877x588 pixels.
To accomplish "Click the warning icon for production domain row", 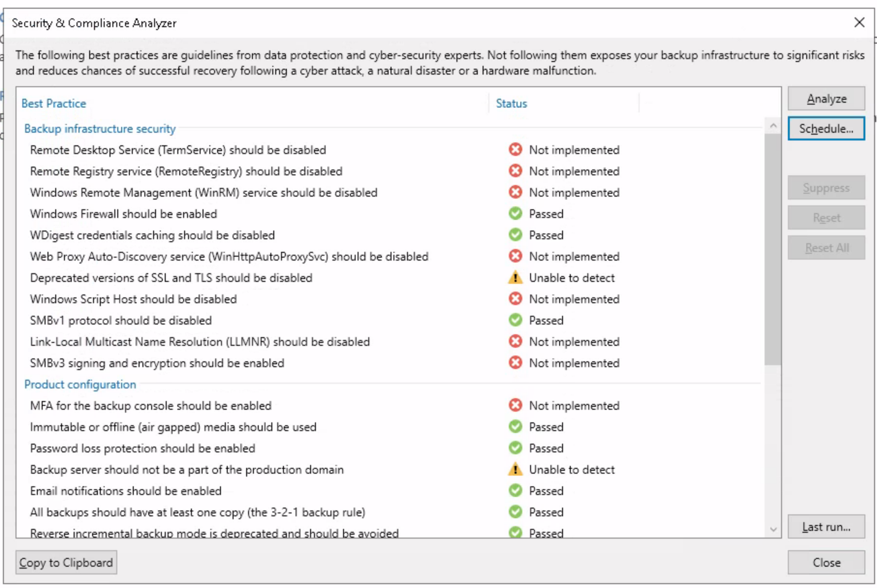I will pyautogui.click(x=515, y=469).
